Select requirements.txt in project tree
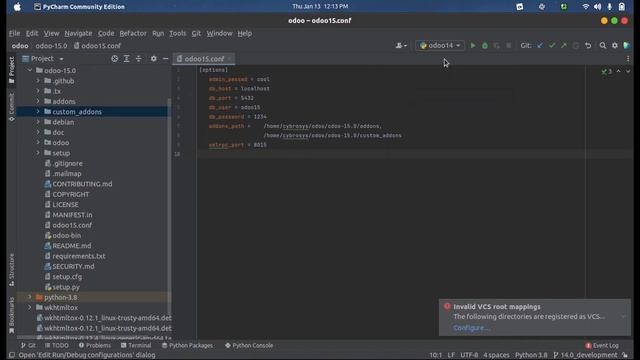The height and width of the screenshot is (360, 640). point(79,256)
